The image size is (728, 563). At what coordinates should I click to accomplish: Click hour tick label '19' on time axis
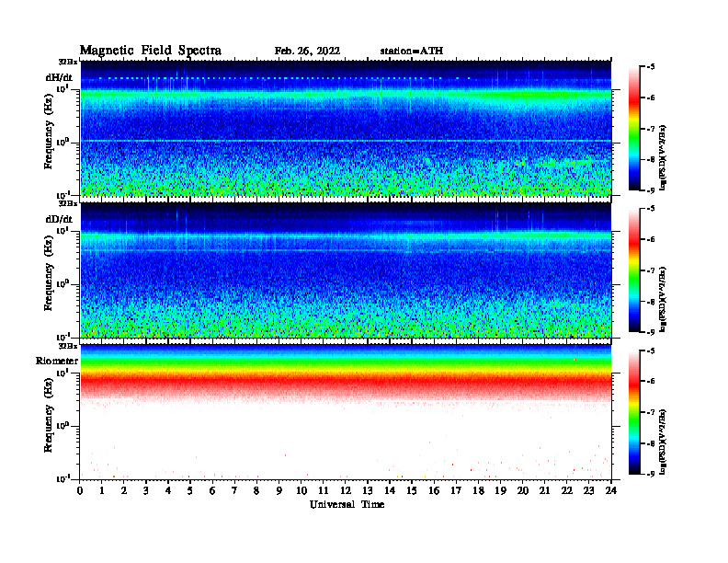pyautogui.click(x=500, y=490)
